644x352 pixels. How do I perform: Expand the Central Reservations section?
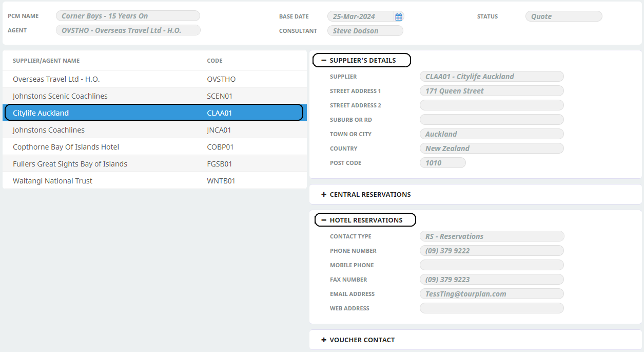pos(324,195)
